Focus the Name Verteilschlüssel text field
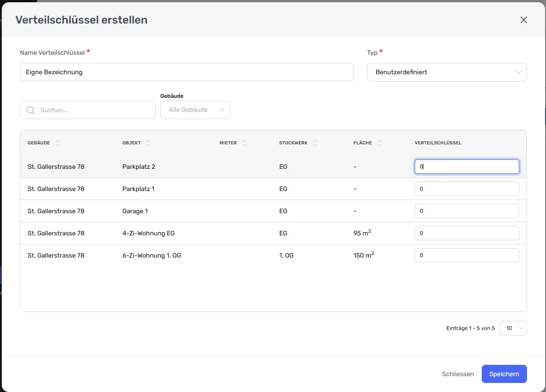Viewport: 546px width, 392px height. coord(187,72)
